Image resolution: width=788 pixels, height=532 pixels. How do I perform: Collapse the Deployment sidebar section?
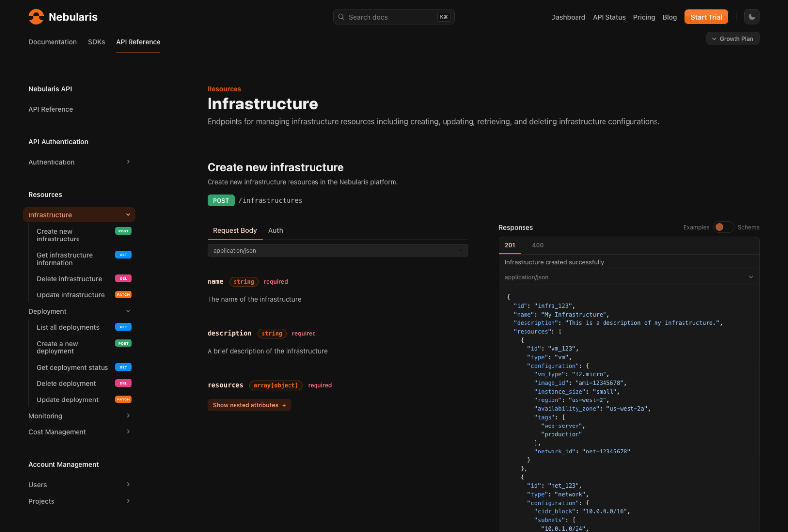click(128, 311)
